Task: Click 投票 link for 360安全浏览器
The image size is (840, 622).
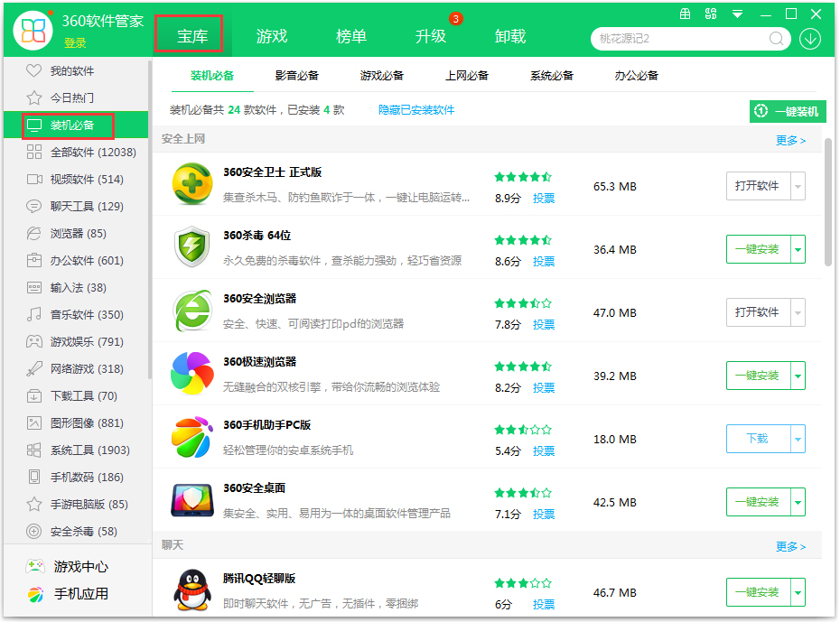Action: 544,324
